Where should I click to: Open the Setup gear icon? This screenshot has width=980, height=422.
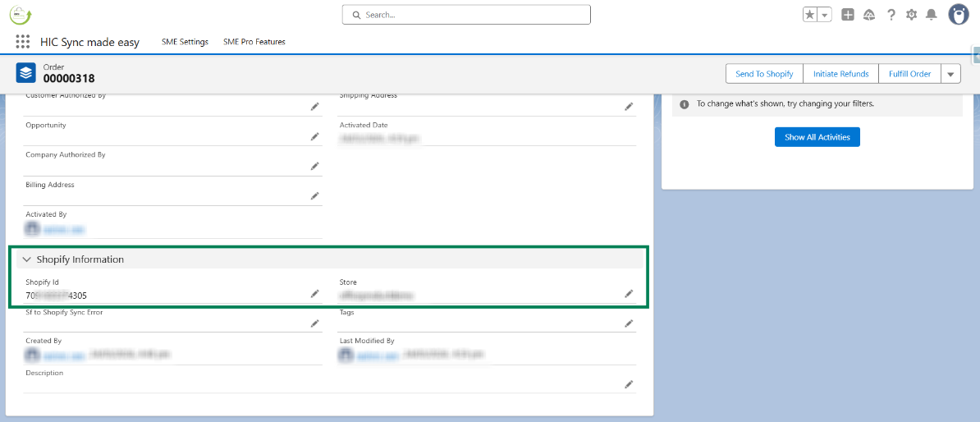(911, 15)
